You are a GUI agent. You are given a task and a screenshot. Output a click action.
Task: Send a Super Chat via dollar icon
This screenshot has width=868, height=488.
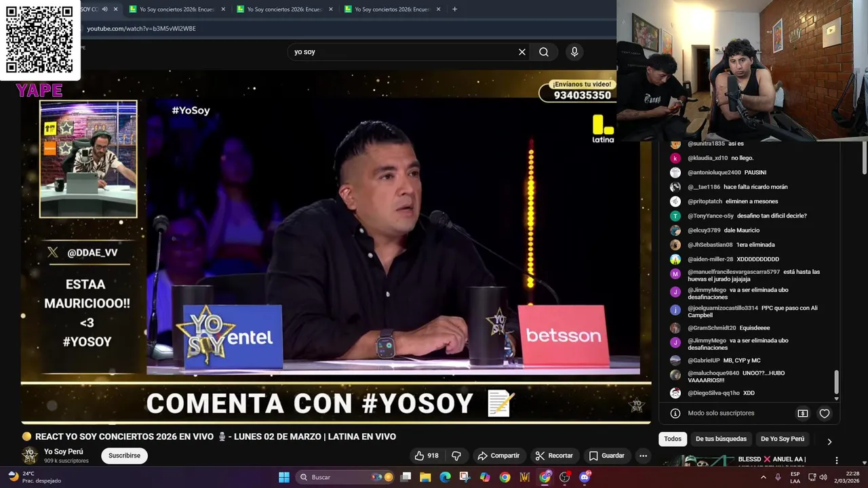coord(803,413)
